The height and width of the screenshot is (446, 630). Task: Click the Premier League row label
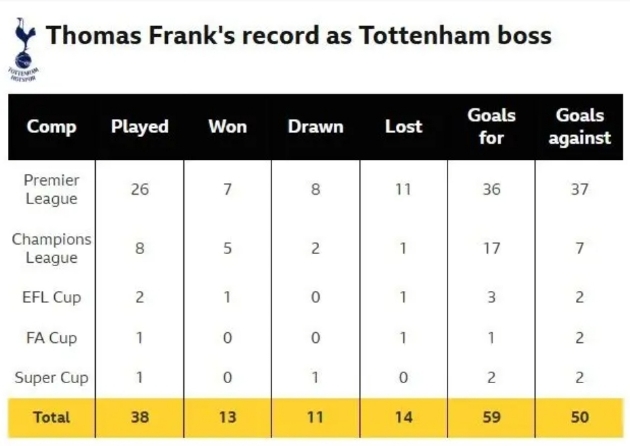[x=51, y=189]
